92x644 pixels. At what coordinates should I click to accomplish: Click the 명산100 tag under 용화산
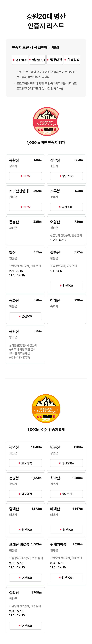[x=25, y=316]
